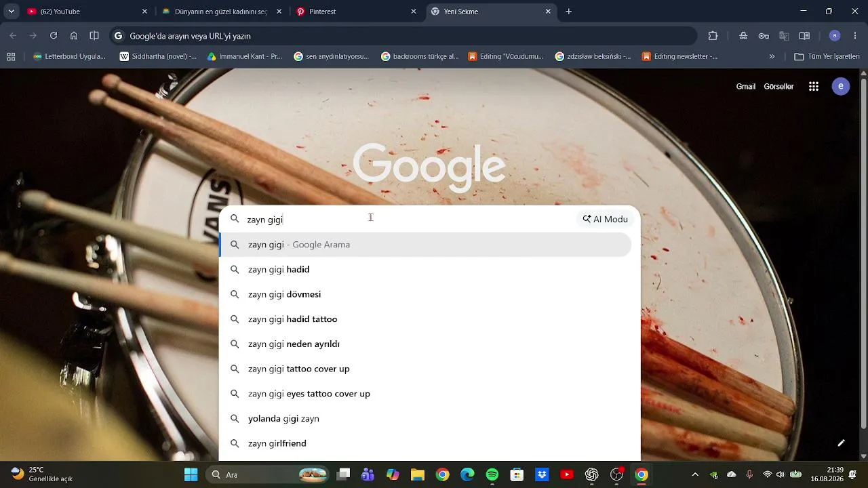This screenshot has height=488, width=868.
Task: Open the Google apps grid
Action: [x=814, y=86]
